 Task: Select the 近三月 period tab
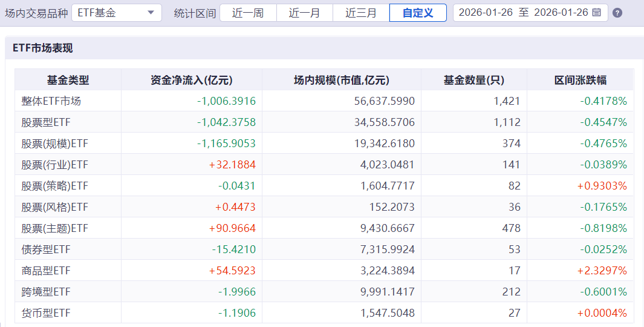point(361,13)
